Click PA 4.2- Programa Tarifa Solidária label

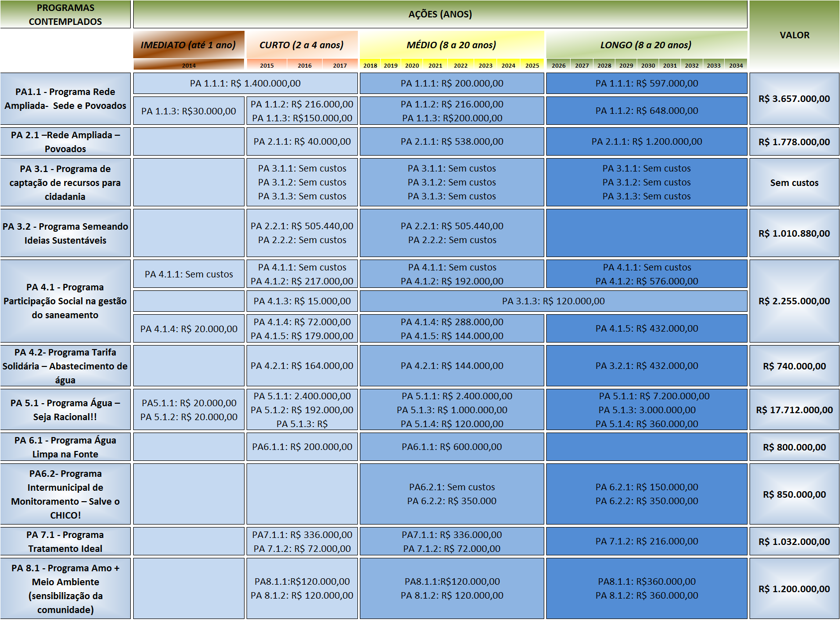(65, 366)
